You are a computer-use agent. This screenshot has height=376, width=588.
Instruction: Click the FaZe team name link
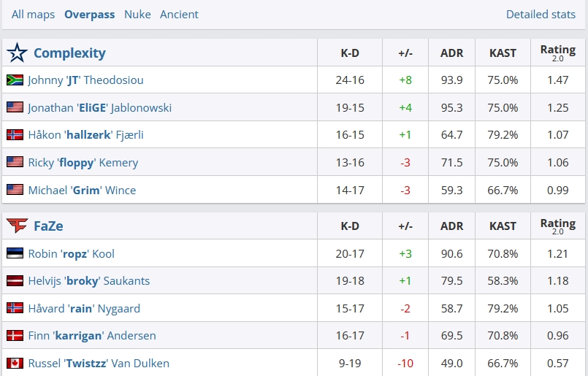point(48,226)
